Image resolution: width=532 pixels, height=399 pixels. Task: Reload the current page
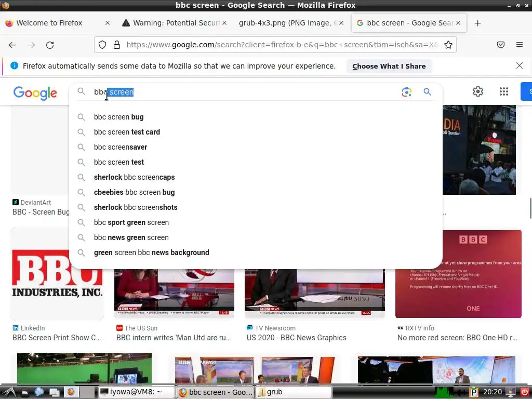pyautogui.click(x=50, y=45)
